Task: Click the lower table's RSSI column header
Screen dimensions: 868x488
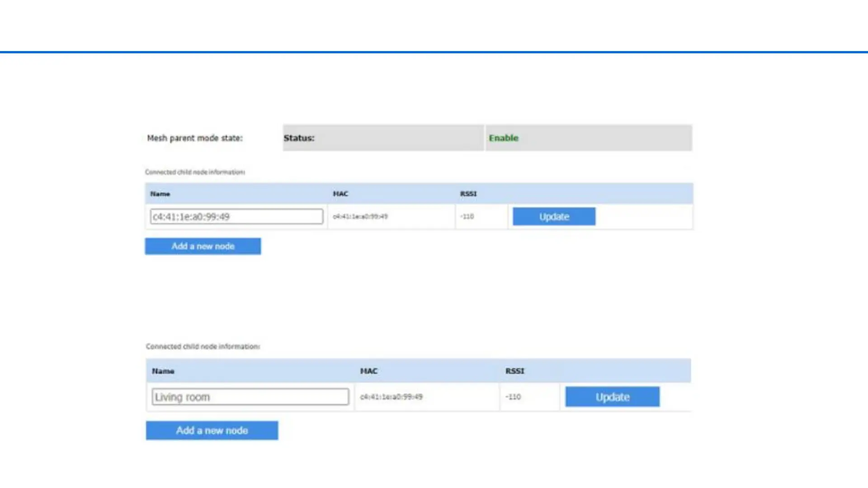Action: (x=514, y=371)
